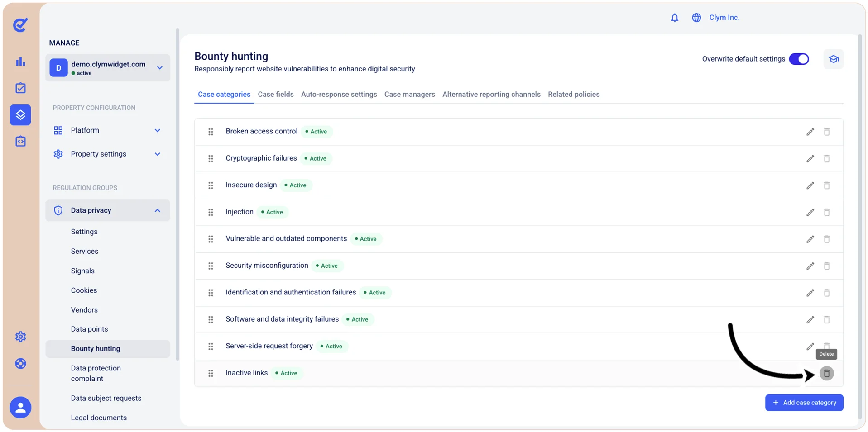Open Data protection complaint page

tap(96, 373)
